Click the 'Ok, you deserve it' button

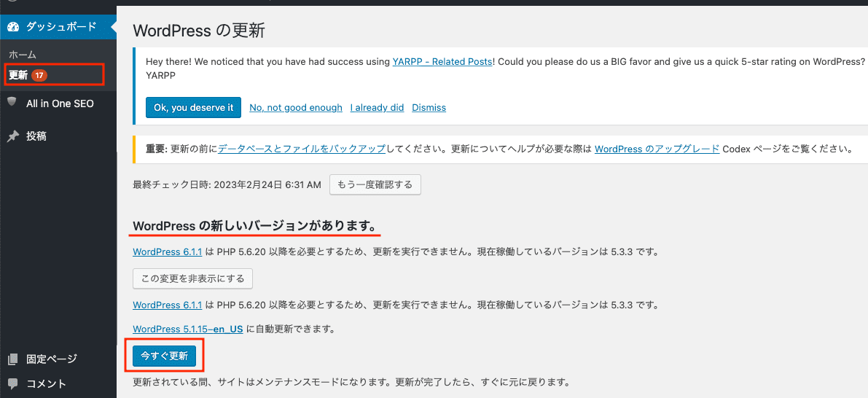[x=193, y=107]
